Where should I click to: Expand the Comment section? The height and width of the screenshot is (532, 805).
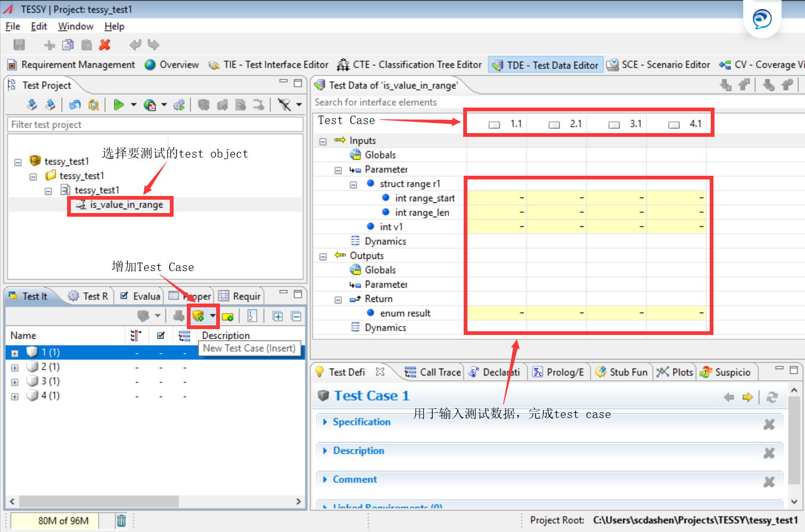[325, 479]
